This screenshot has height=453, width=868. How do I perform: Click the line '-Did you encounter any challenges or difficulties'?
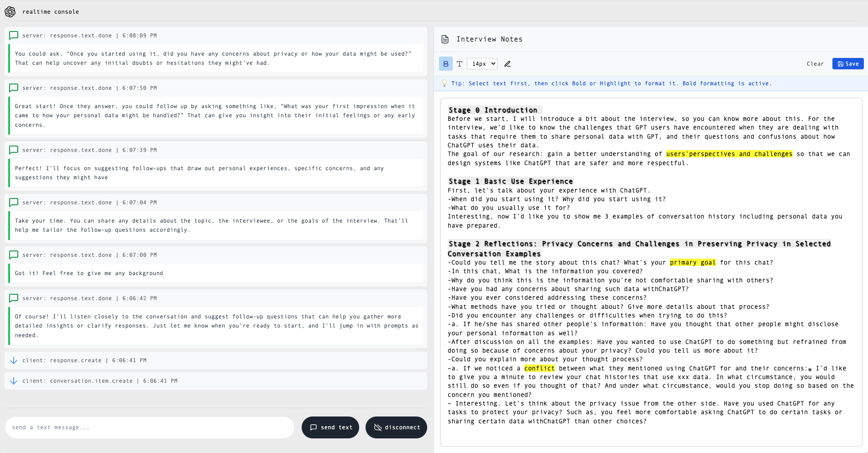click(x=587, y=316)
